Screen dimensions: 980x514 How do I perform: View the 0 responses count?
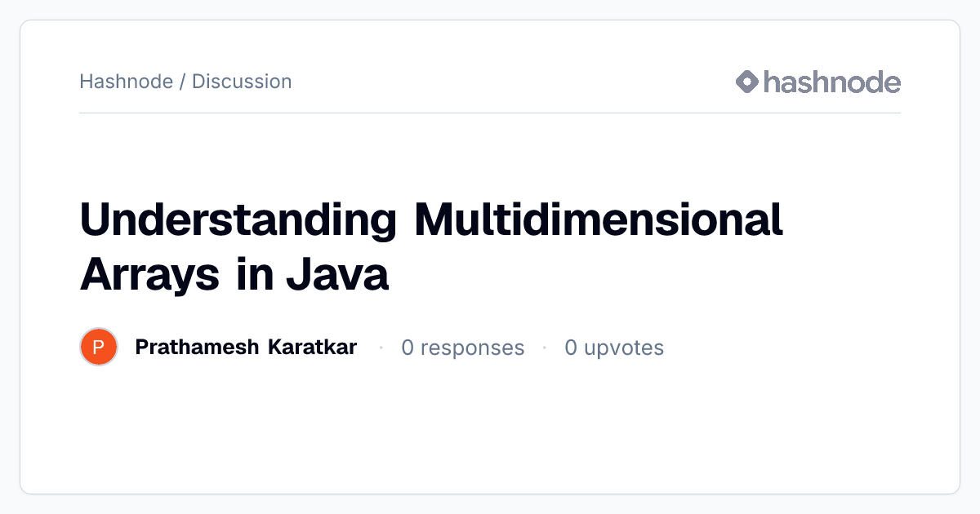[x=463, y=348]
